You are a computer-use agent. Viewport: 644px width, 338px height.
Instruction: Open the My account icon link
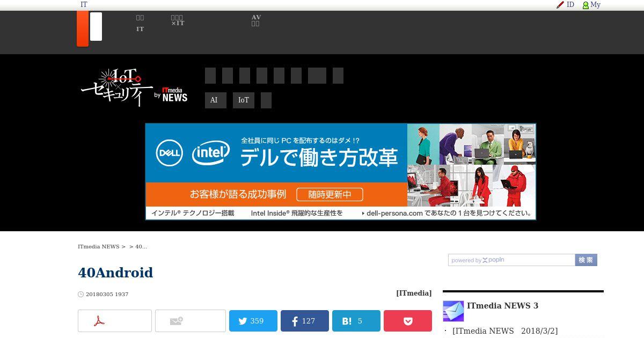(591, 5)
